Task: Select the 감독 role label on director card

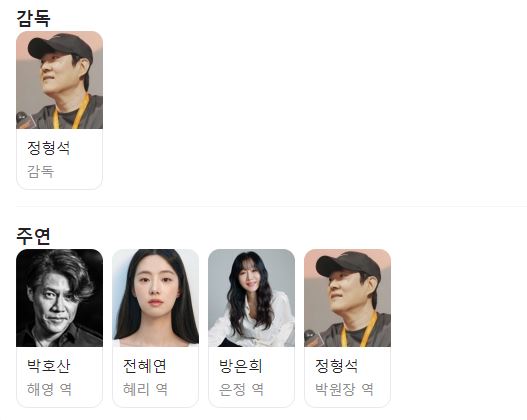Action: click(x=40, y=171)
